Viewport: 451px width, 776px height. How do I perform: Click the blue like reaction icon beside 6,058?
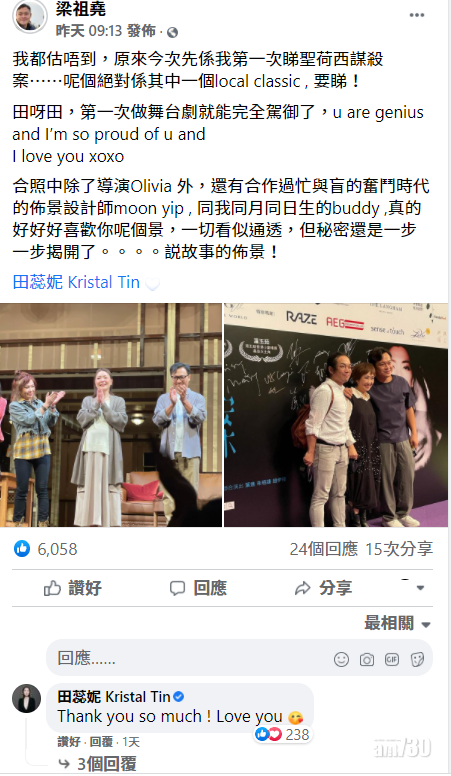pos(22,548)
